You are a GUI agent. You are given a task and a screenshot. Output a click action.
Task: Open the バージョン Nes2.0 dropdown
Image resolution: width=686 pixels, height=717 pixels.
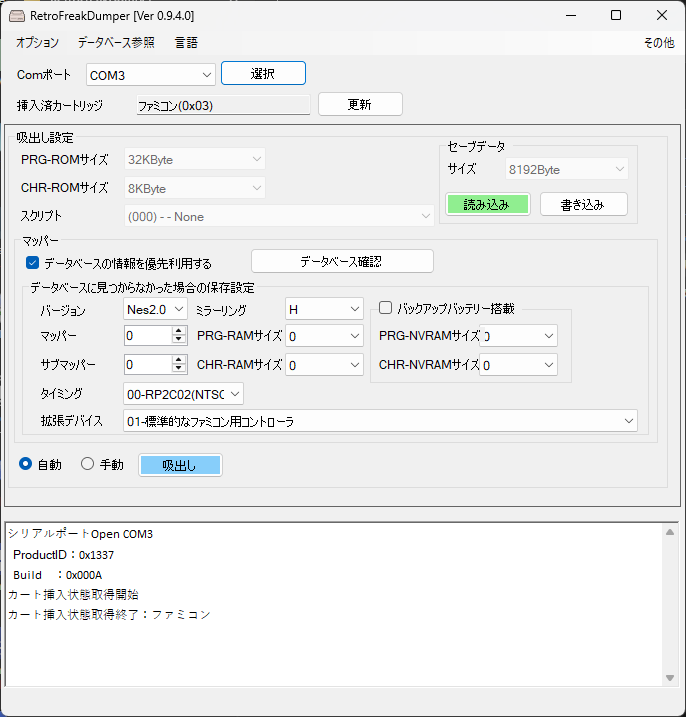tap(155, 309)
